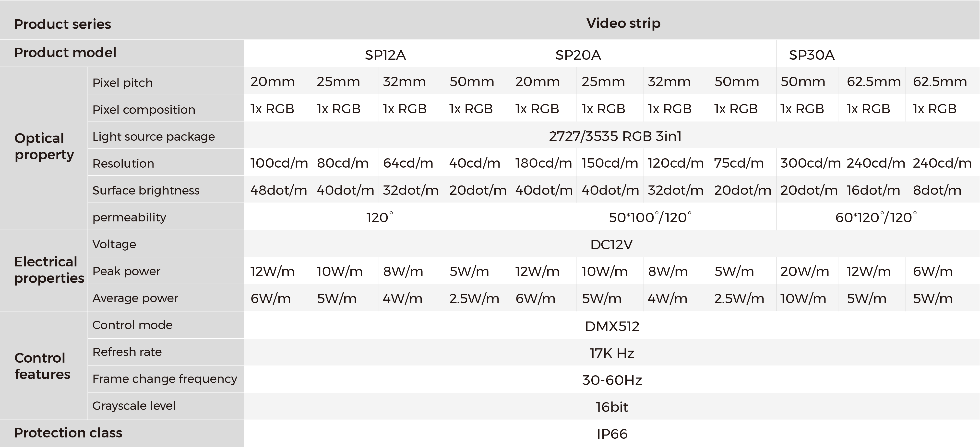The image size is (980, 447).
Task: Click the Control features category label
Action: click(x=42, y=366)
